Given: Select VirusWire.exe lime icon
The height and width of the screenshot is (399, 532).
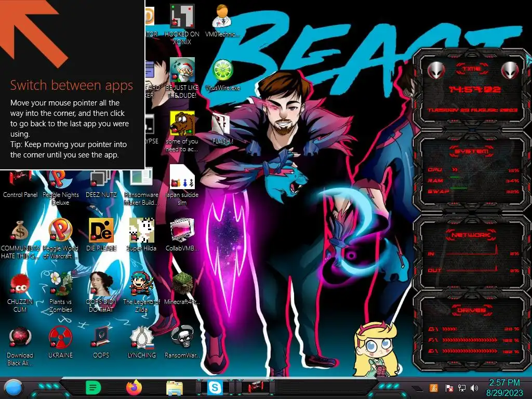Looking at the screenshot, I should (222, 75).
